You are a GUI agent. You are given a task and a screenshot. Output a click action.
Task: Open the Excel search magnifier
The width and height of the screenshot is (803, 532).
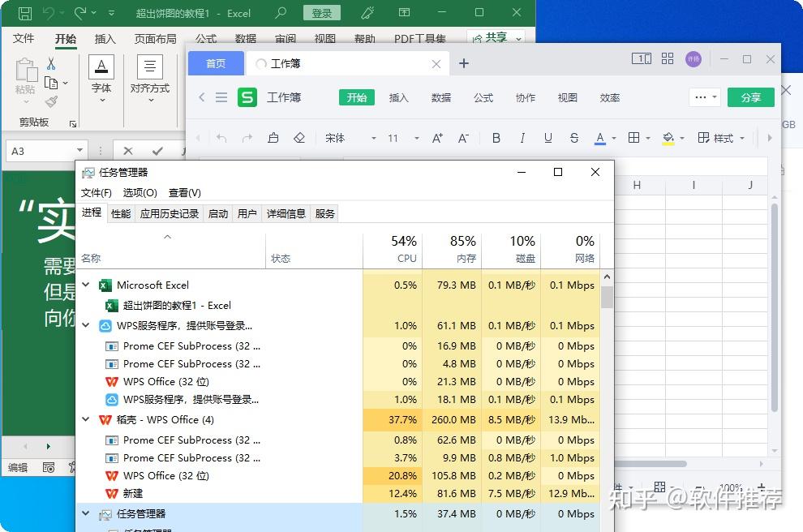pos(280,13)
